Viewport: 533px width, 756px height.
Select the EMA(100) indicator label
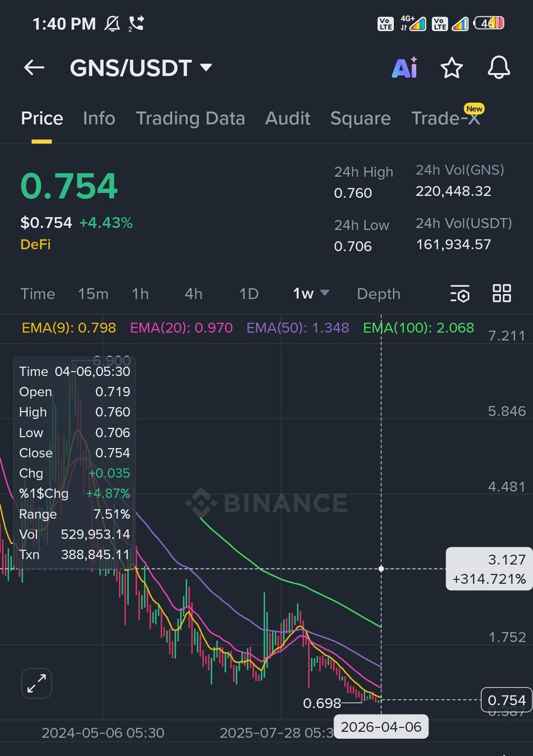click(418, 328)
